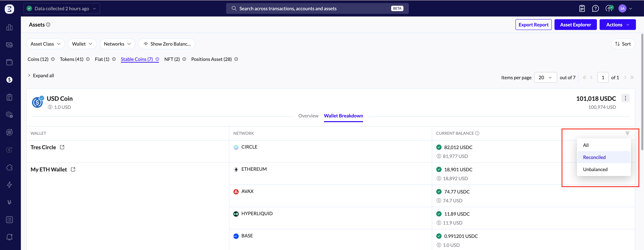Click the info icon next to Positions Asset (28)
The image size is (644, 250).
[236, 59]
